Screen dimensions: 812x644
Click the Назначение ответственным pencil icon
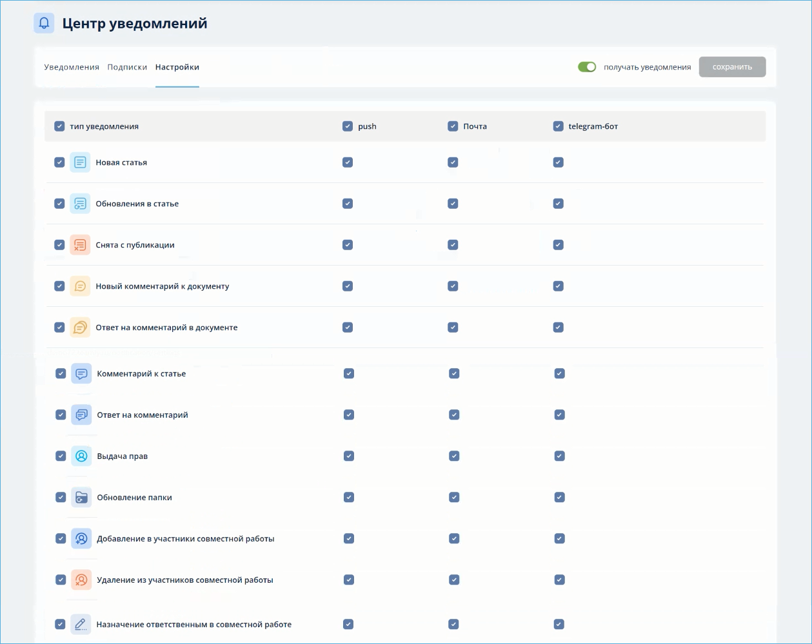coord(81,624)
